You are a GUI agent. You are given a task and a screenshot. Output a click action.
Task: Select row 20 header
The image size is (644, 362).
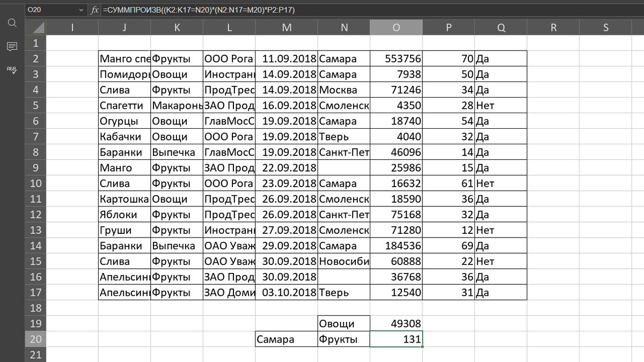(x=35, y=339)
